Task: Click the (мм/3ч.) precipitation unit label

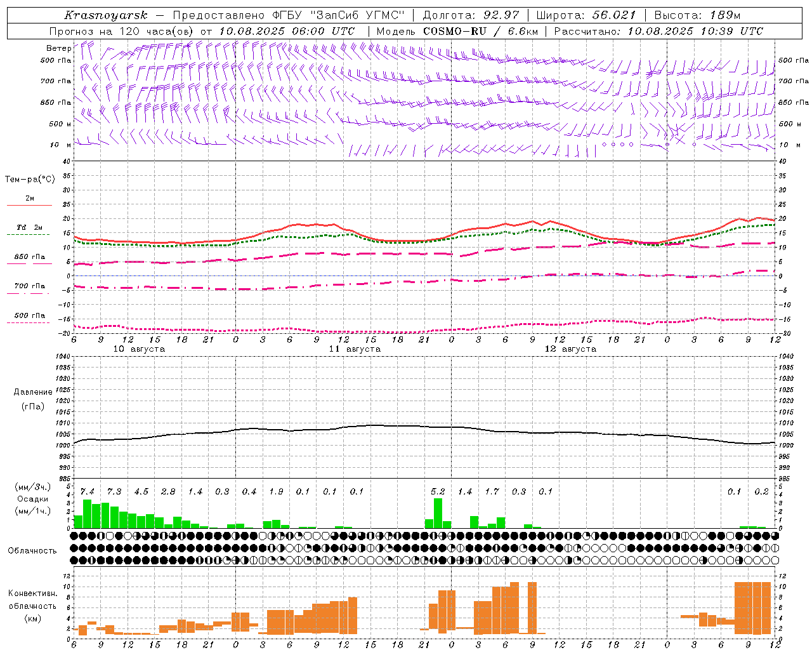Action: [32, 487]
